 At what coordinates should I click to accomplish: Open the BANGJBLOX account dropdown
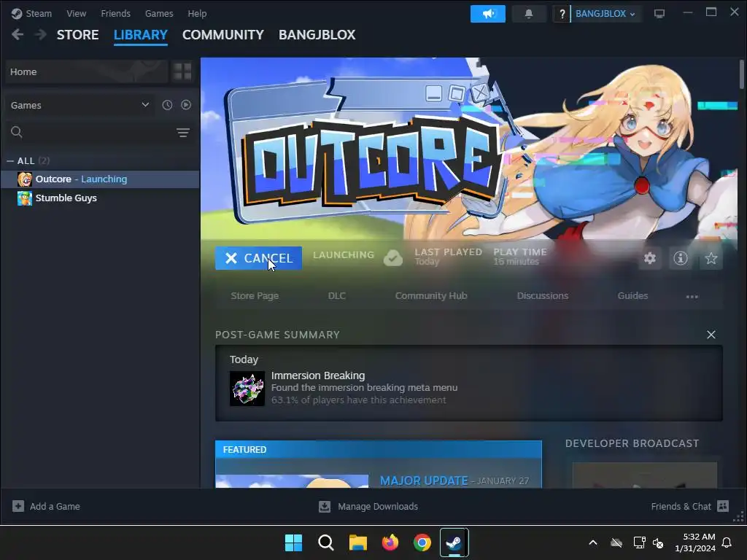point(605,14)
